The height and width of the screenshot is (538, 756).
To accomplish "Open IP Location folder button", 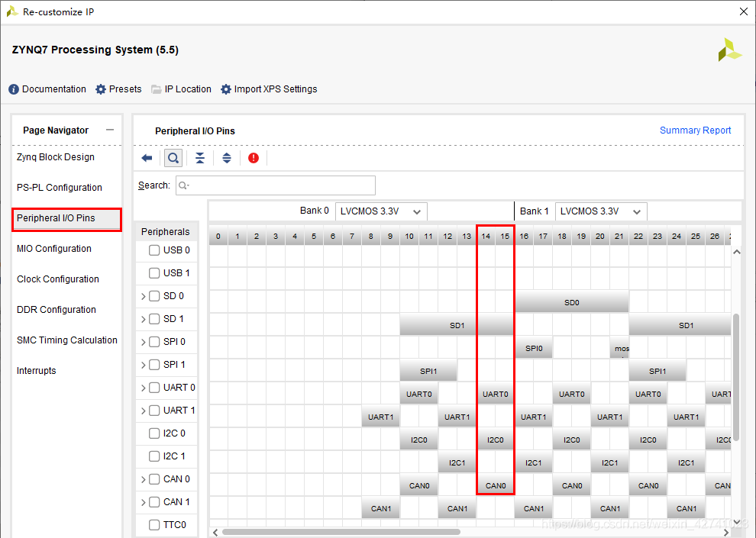I will 181,89.
